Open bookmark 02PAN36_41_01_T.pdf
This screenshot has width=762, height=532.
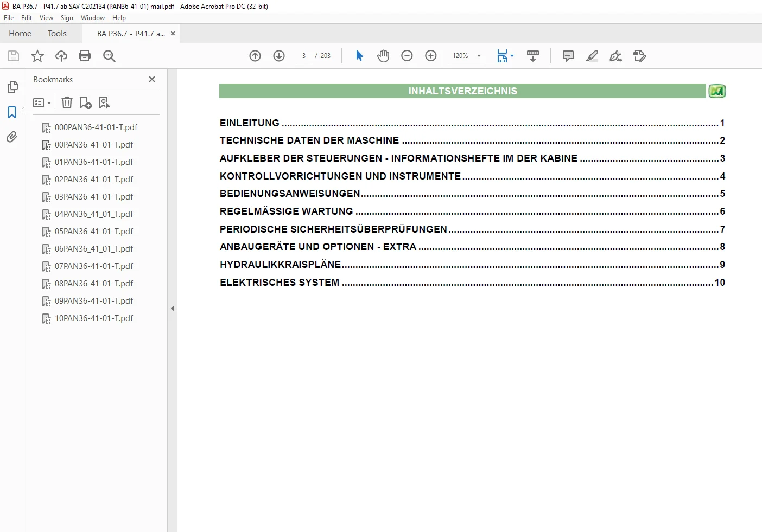point(94,180)
